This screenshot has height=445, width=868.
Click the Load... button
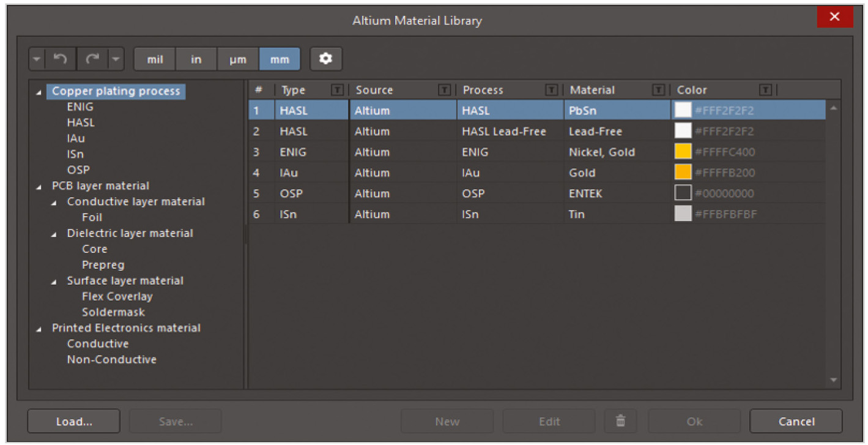tap(74, 421)
